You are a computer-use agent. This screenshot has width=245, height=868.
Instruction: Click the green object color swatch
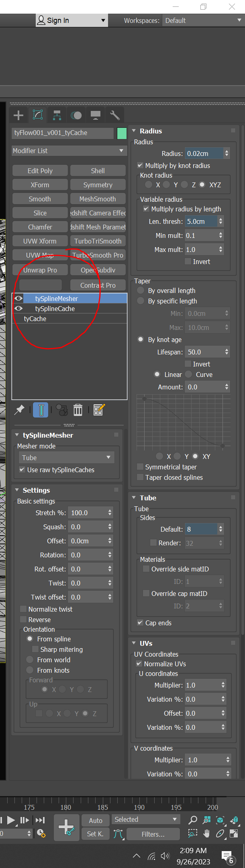point(122,133)
